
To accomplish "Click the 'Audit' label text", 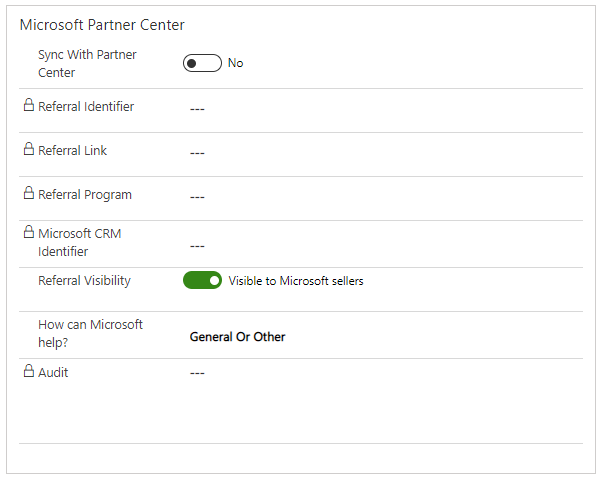I will click(x=53, y=372).
